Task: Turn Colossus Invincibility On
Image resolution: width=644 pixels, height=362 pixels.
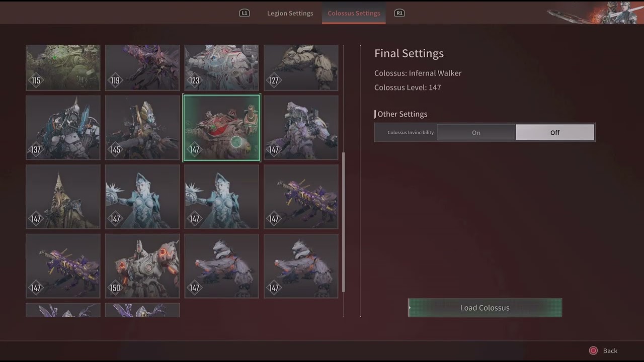Action: 476,133
